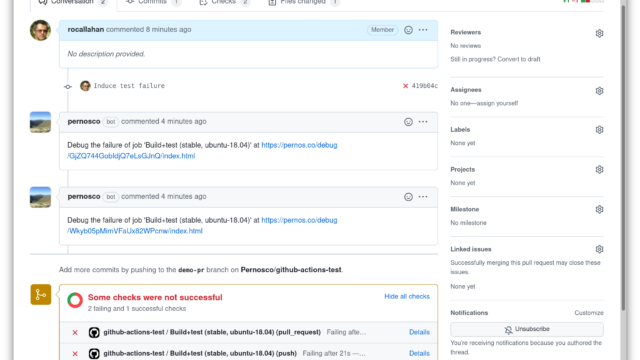The image size is (640, 360).
Task: Click Unsubscribe notifications button
Action: click(x=527, y=329)
